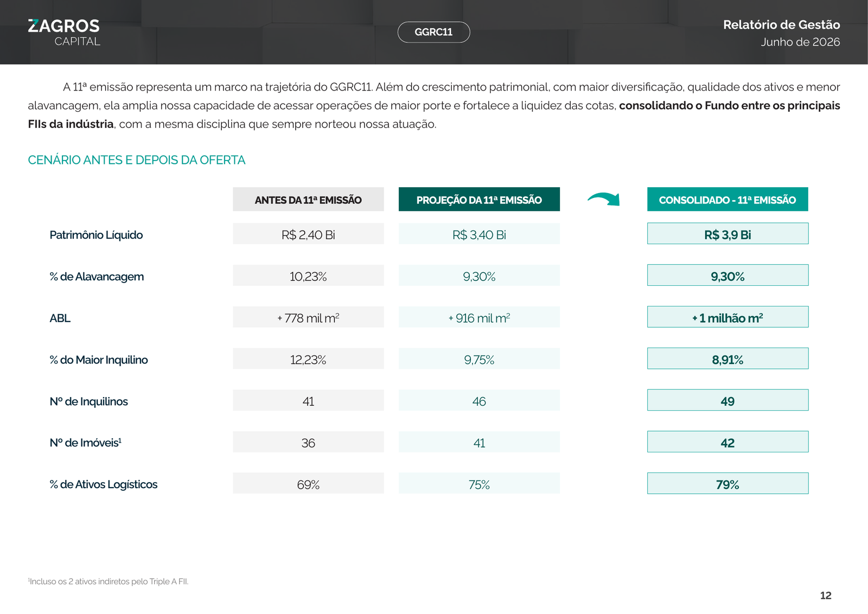Click the "12,23%" largest tenant value
Screen dimensions: 868x614
point(308,360)
